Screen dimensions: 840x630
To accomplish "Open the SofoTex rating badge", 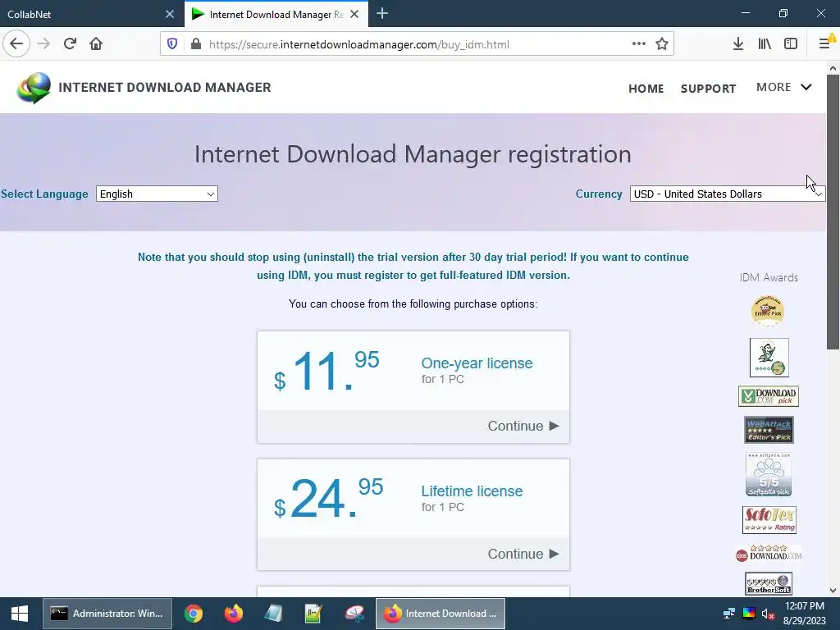I will tap(769, 519).
